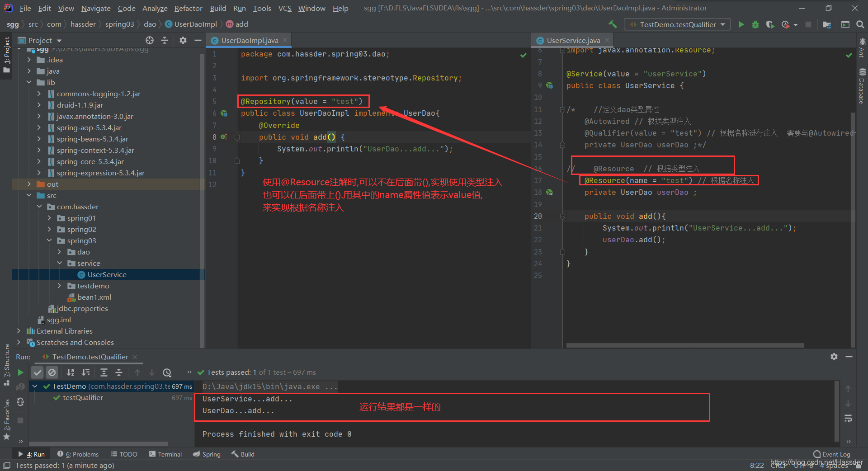Select jdbc.properties file in tree
The width and height of the screenshot is (868, 471).
click(82, 308)
